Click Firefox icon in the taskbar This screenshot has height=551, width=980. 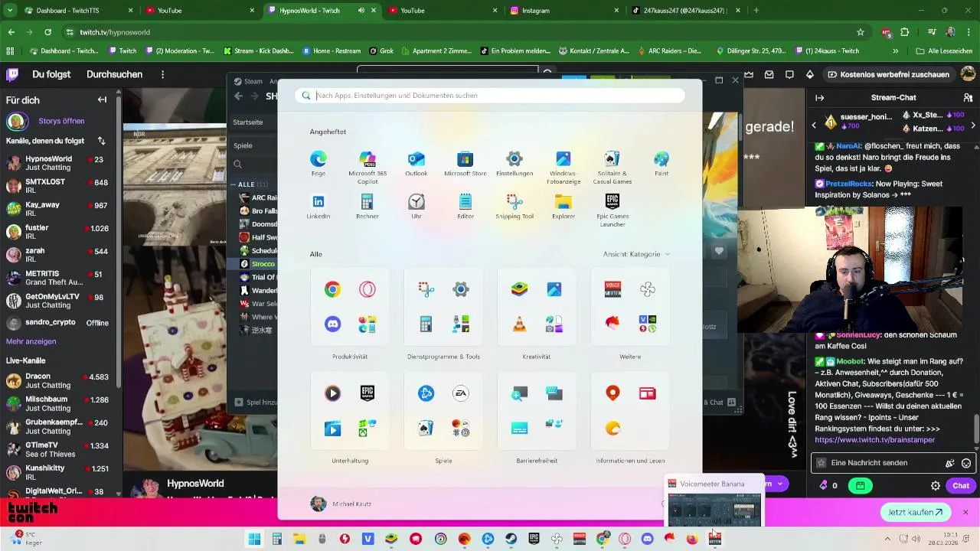coord(692,539)
